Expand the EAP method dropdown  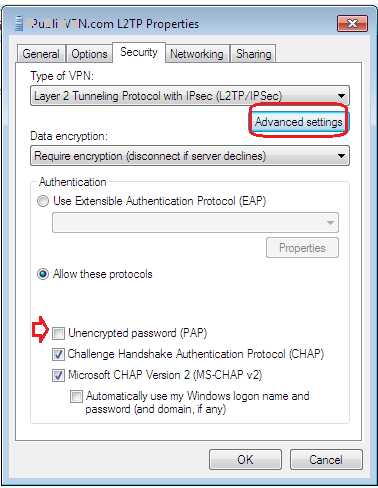point(195,222)
